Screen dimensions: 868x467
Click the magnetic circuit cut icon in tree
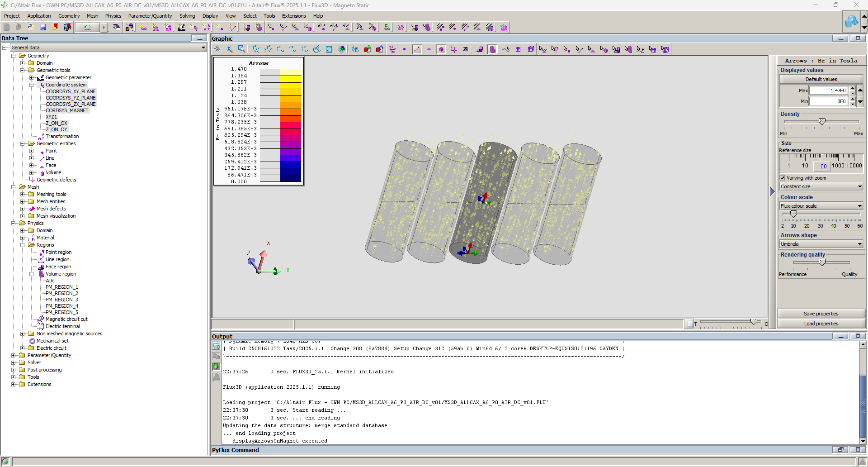(x=41, y=319)
